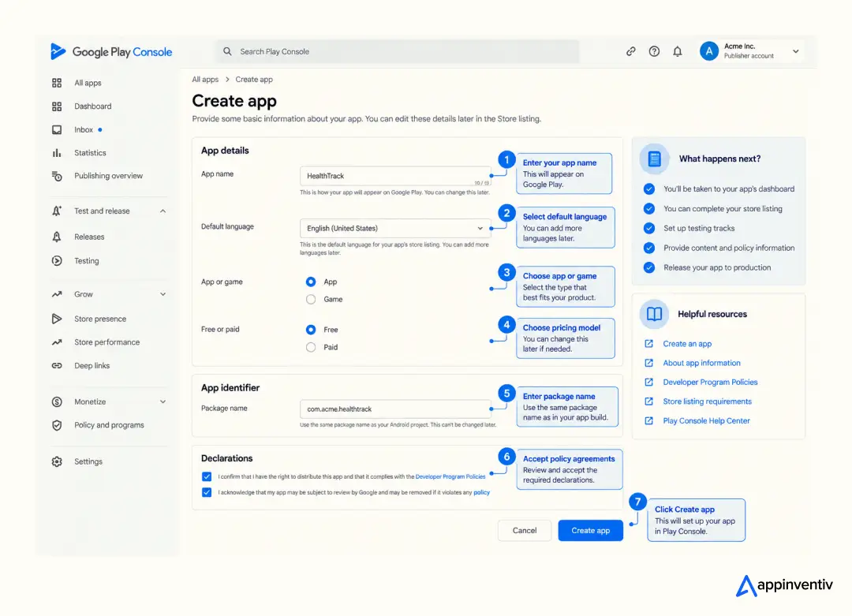Open Store presence in sidebar

point(100,319)
